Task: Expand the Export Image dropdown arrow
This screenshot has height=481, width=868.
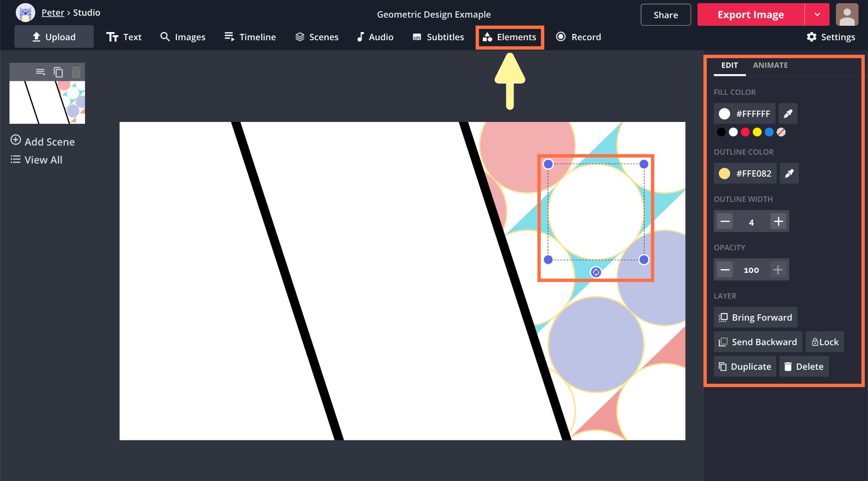Action: click(817, 15)
